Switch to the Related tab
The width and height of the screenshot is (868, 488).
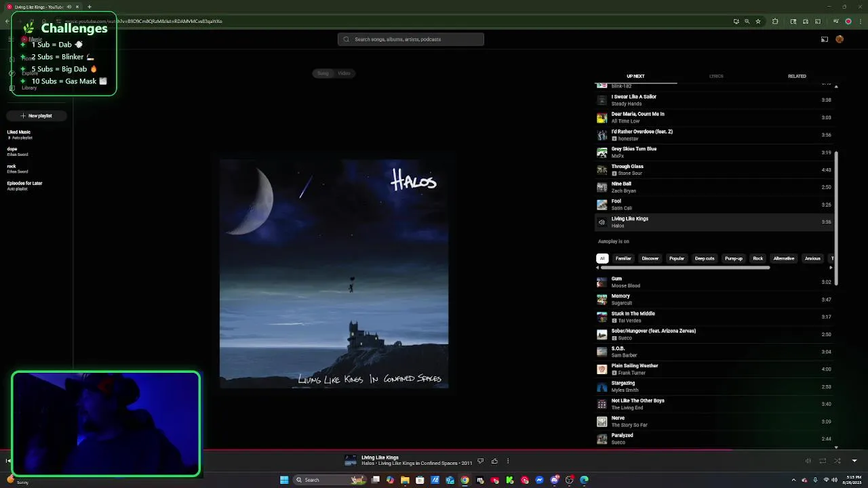click(797, 77)
